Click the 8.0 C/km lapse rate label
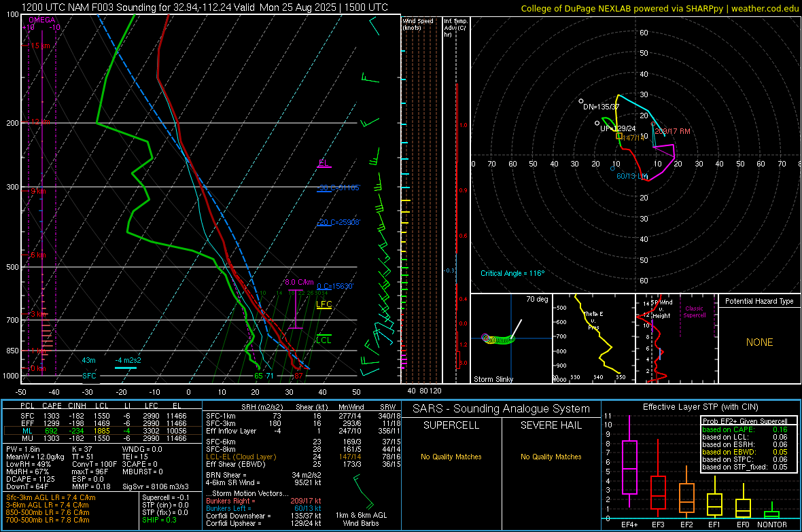 point(299,283)
